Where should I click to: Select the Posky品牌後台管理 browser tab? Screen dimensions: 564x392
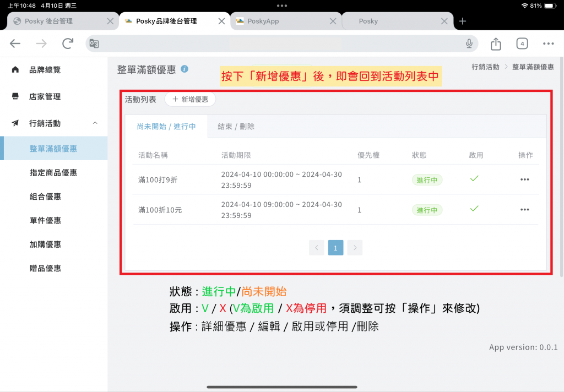tap(175, 21)
